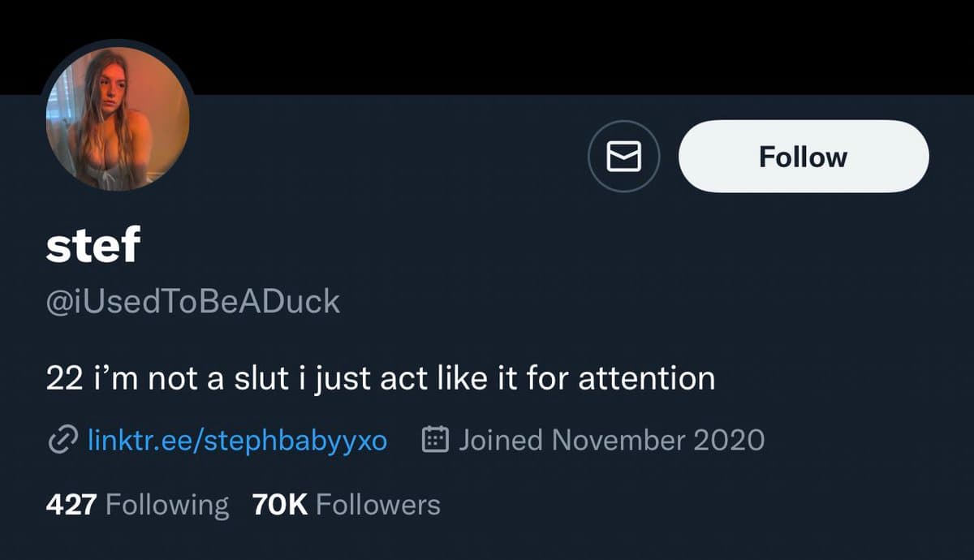Click the calendar icon beside join date
The width and height of the screenshot is (974, 560).
tap(436, 440)
